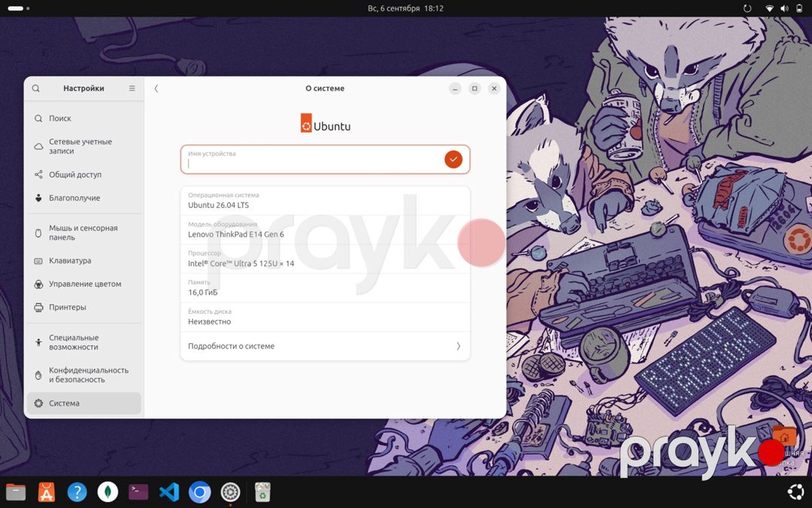Click the search icon in Settings header

point(36,89)
